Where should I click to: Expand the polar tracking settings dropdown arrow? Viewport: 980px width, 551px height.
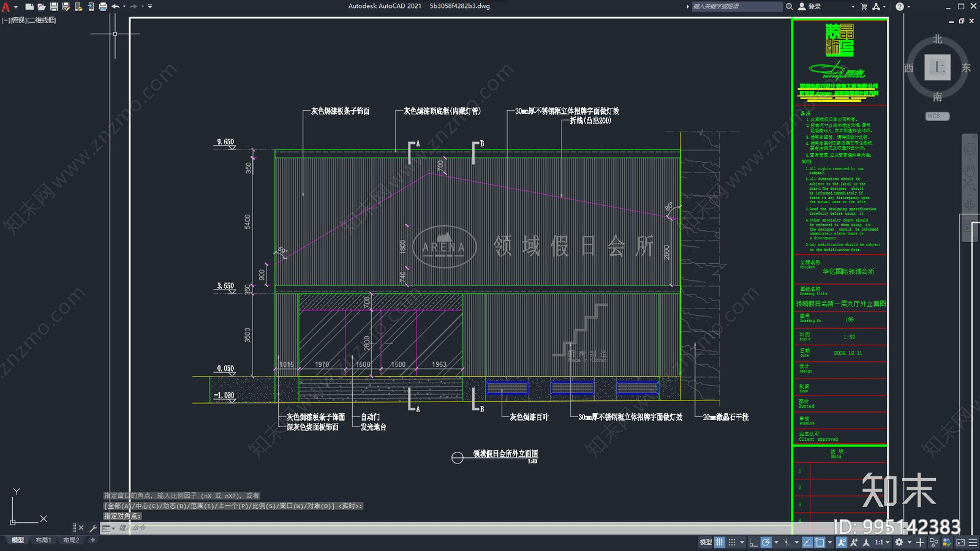coord(776,542)
